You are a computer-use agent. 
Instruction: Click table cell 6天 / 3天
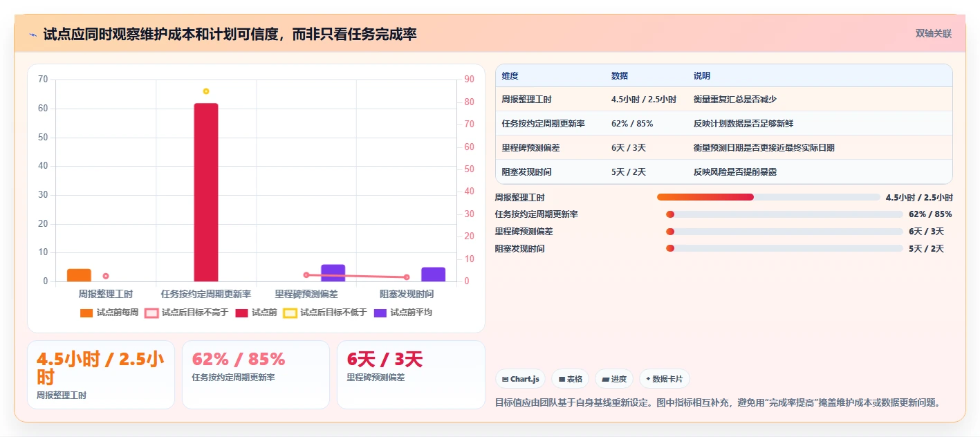coord(629,148)
